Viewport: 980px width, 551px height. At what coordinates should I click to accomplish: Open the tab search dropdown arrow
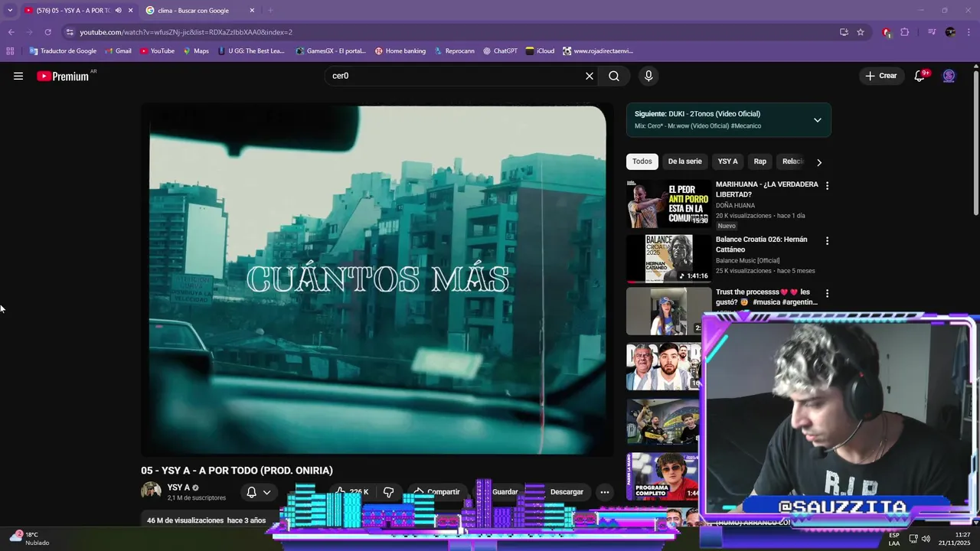pos(10,11)
